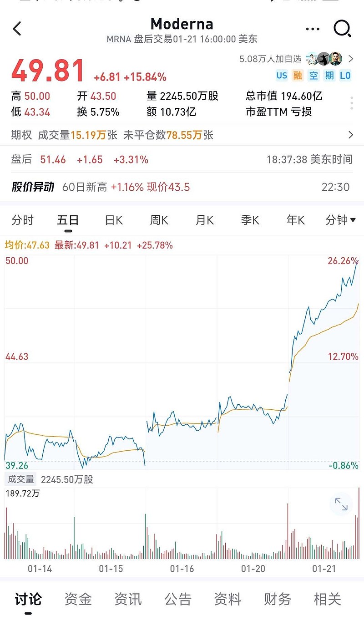
Task: Tap the L0 quote level badge
Action: 345,75
